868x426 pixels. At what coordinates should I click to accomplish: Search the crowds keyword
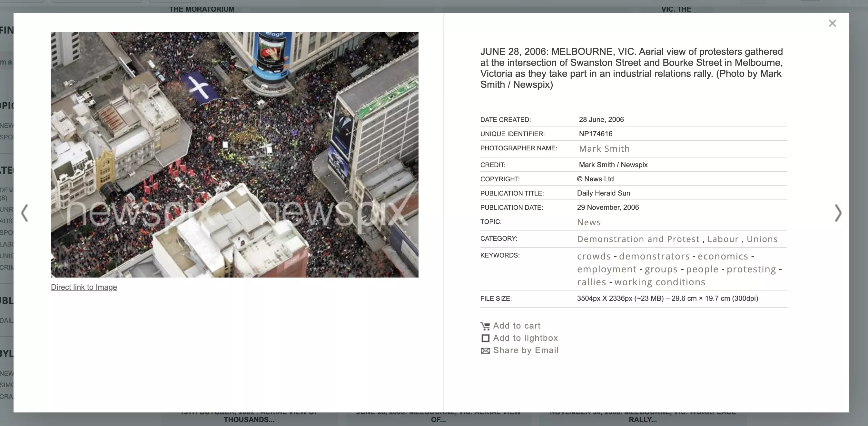[594, 256]
